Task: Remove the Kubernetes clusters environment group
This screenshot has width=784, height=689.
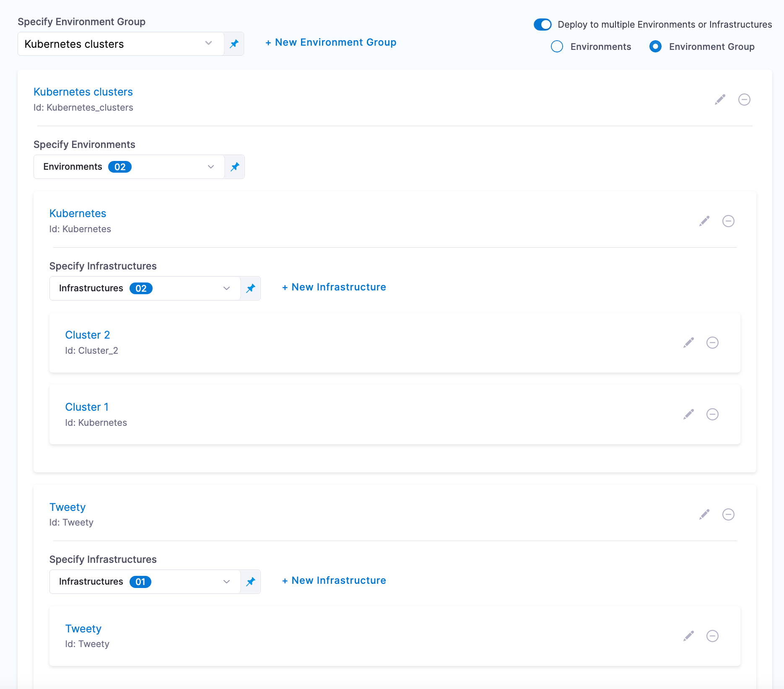Action: click(x=744, y=99)
